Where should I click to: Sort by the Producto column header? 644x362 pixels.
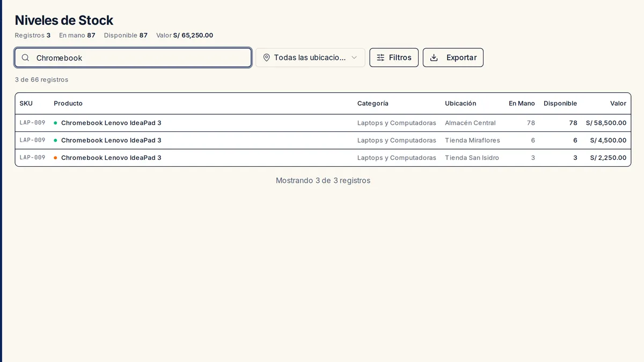68,104
